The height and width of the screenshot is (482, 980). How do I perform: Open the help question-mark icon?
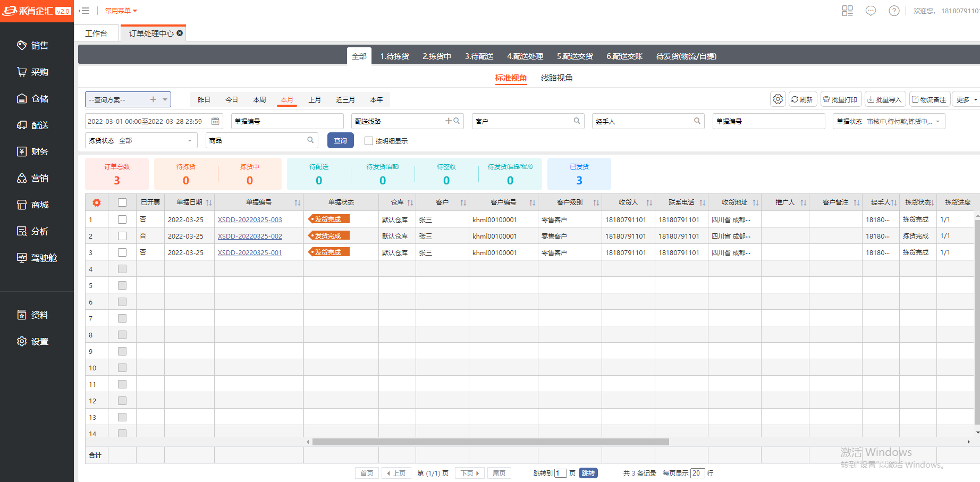click(894, 10)
